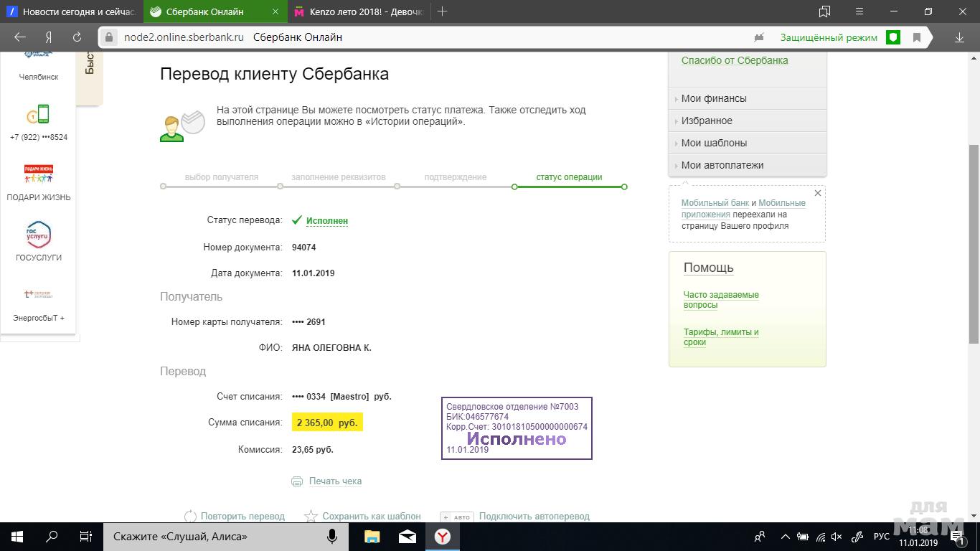Click the Gosuslugi icon in sidebar
This screenshot has width=980, height=551.
[x=39, y=235]
